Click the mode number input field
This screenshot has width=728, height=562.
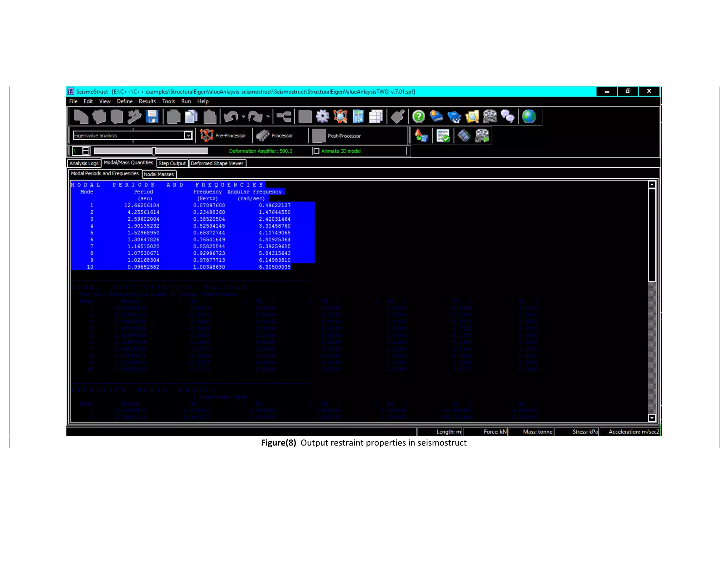(77, 151)
